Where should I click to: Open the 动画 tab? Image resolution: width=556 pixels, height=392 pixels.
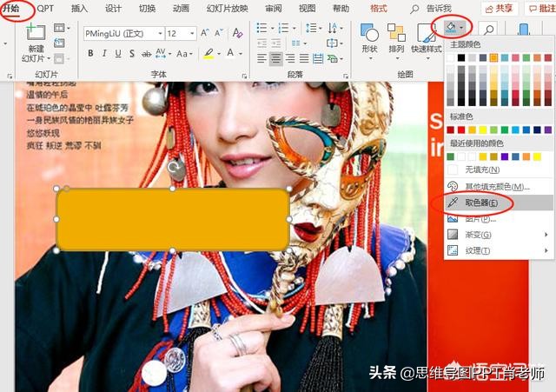coord(181,9)
